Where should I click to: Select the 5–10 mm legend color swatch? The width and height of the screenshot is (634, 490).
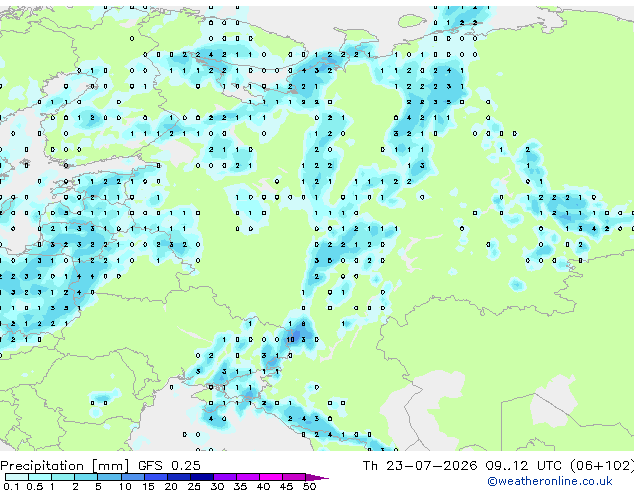(110, 477)
